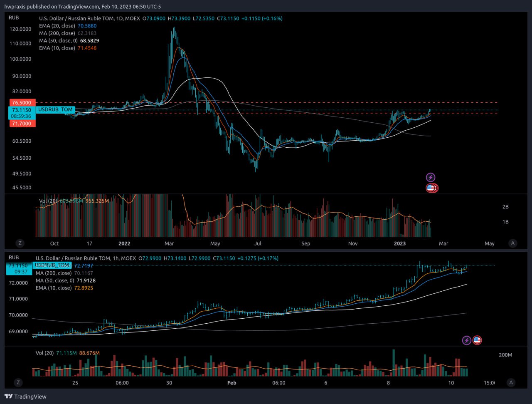
Task: Open the US flag economic event on 1h chart
Action: 477,340
